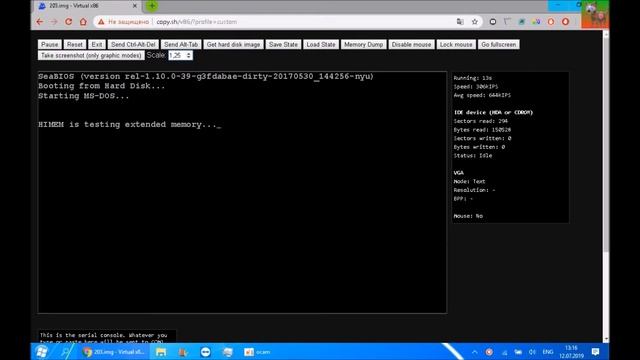
Task: Reload the page with the refresh icon
Action: point(69,22)
